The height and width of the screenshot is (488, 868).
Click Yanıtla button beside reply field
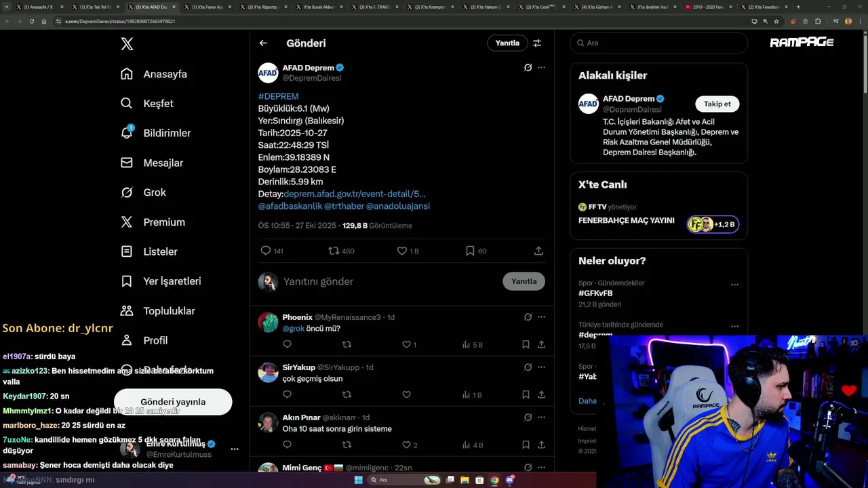pyautogui.click(x=524, y=281)
